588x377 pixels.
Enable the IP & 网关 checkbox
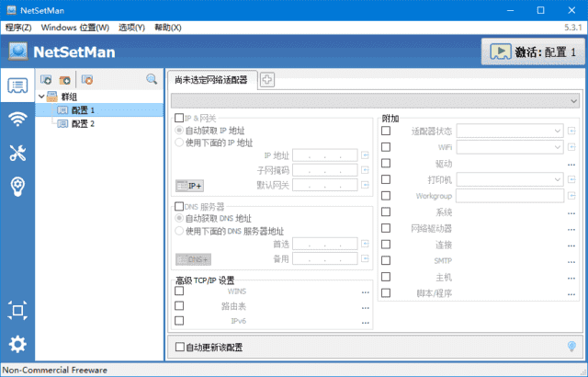(x=179, y=119)
